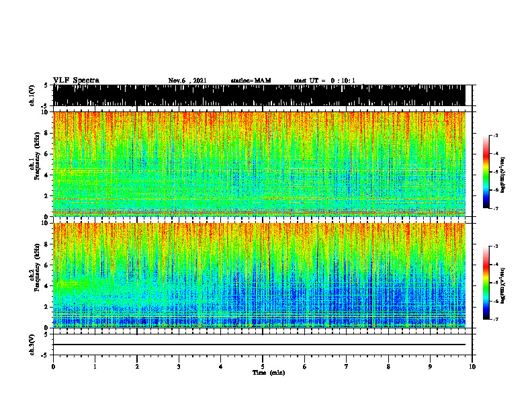Click the time axis tick label '2'
Screen dimensions: 532x411
(x=137, y=367)
